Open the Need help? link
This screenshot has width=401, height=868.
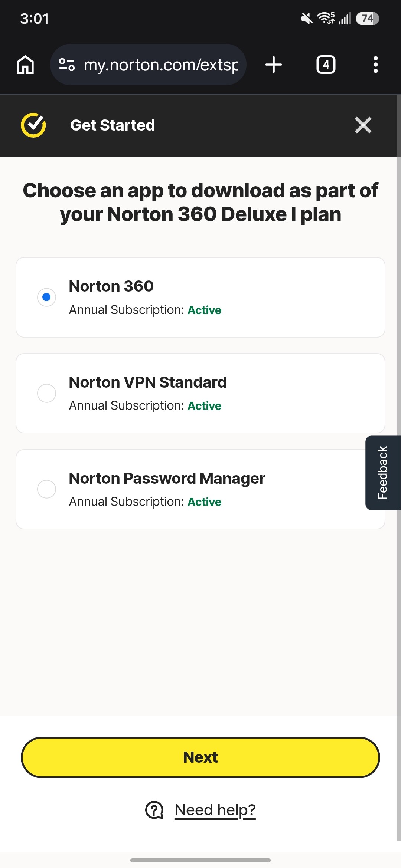click(x=215, y=810)
